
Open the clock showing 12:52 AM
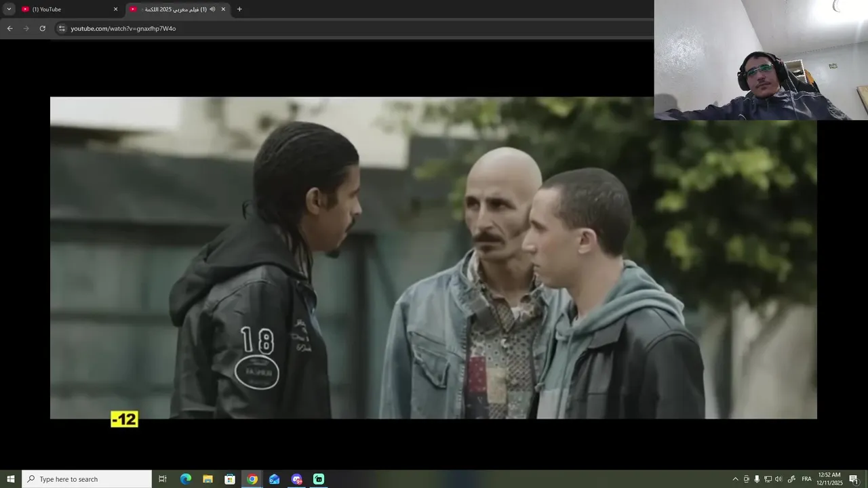830,479
